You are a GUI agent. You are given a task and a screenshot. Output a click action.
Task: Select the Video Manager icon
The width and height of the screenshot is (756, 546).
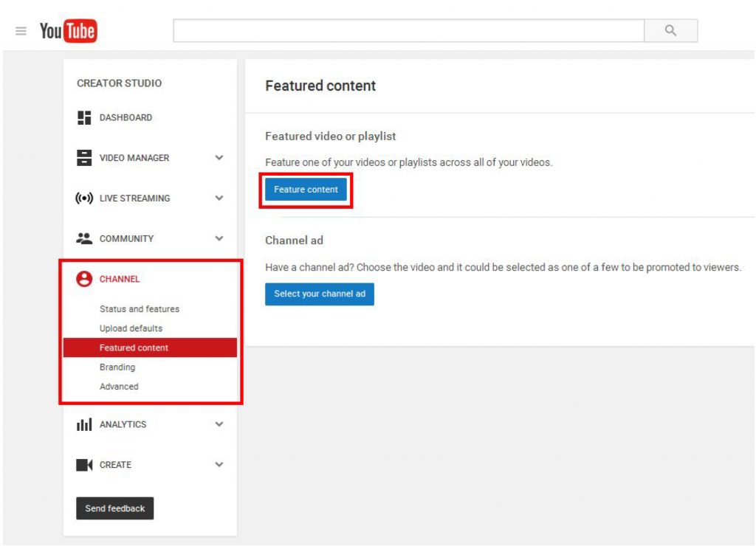point(83,157)
